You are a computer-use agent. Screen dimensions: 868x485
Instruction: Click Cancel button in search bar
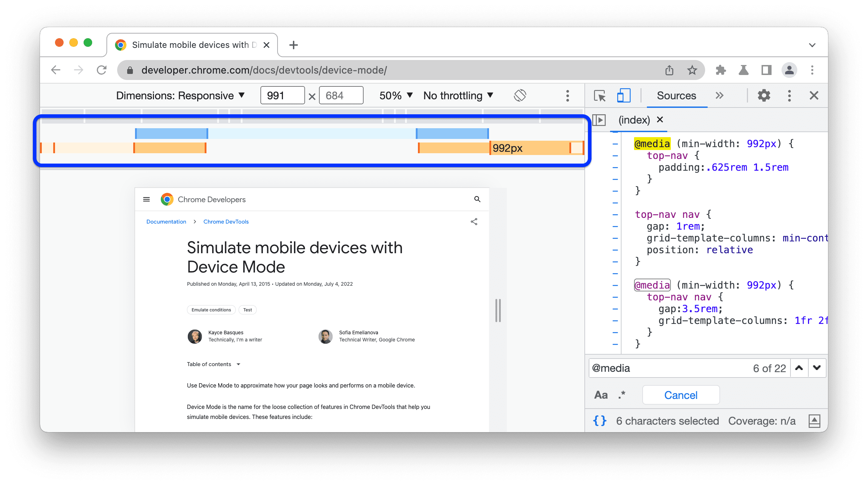[x=682, y=394]
